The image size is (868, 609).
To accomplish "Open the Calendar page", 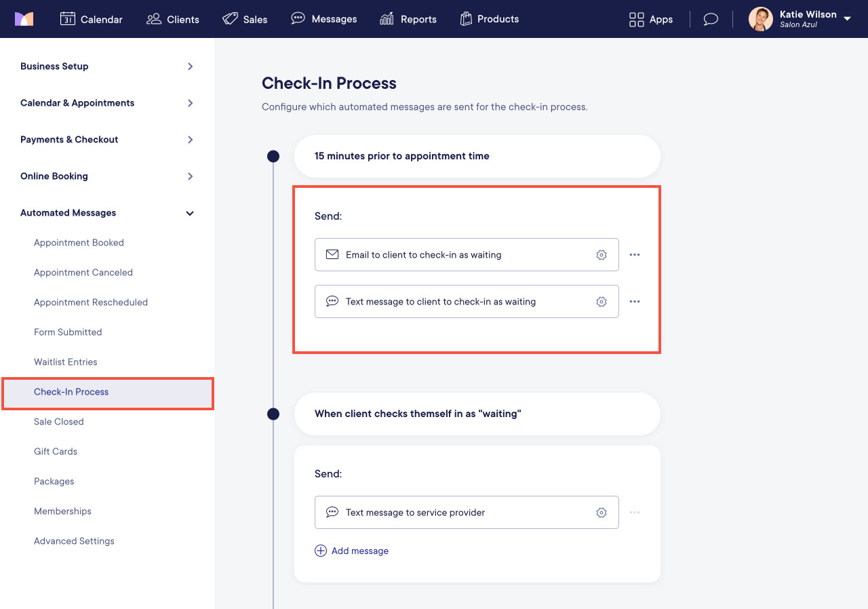I will [x=92, y=19].
